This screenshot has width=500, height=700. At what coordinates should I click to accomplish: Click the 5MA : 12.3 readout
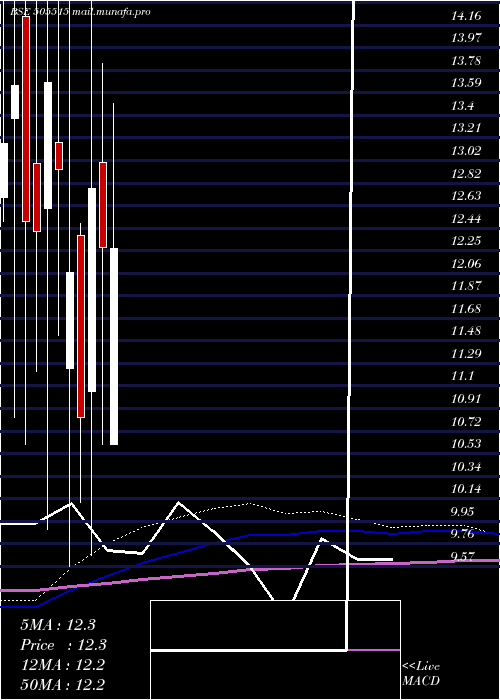[58, 625]
